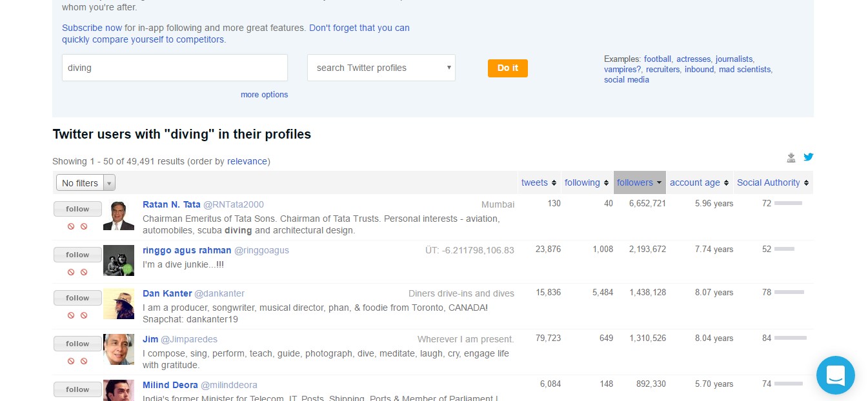Open ringgo agus rahman name link
Image resolution: width=868 pixels, height=401 pixels.
click(x=187, y=250)
